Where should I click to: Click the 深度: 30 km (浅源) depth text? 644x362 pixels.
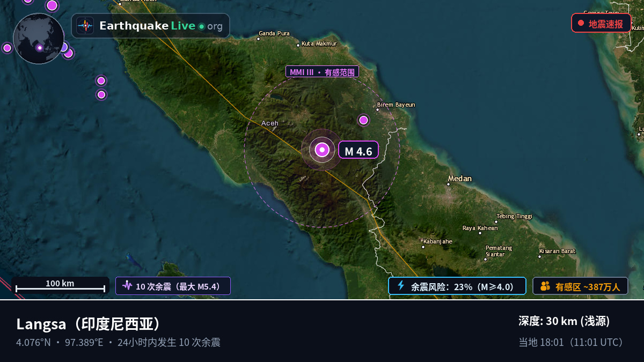point(564,321)
